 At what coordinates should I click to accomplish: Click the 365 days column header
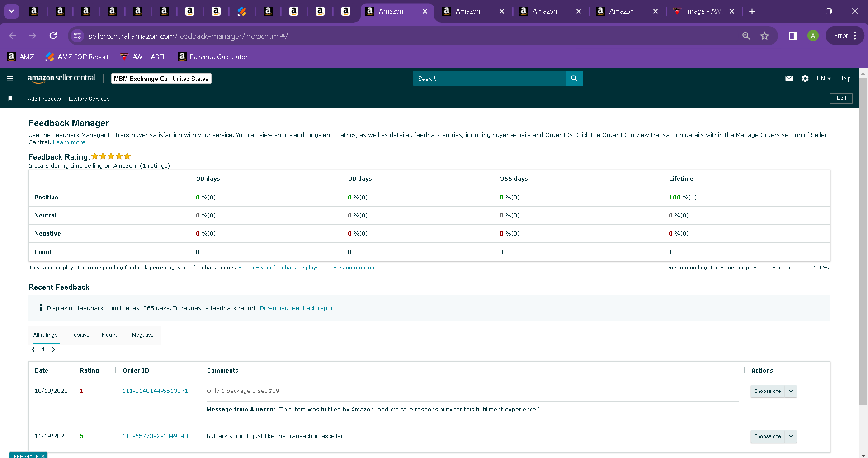click(x=514, y=179)
